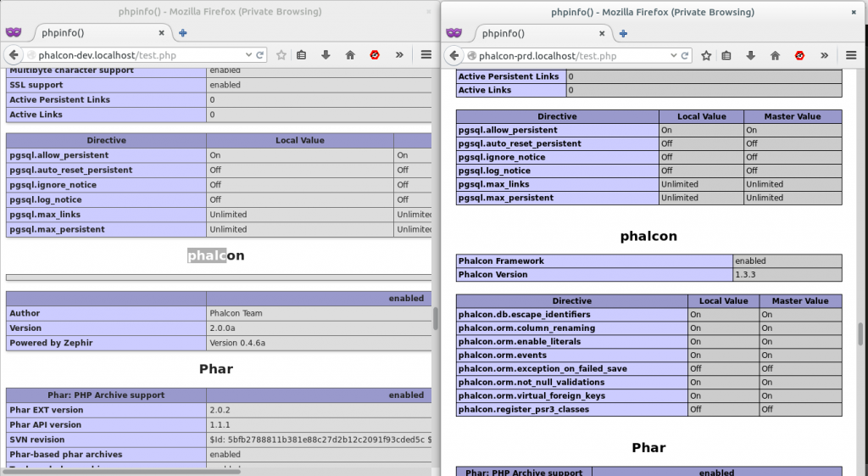The height and width of the screenshot is (476, 868).
Task: Click the vertical scrollbar thumb in phalcon-prd window
Action: [x=860, y=333]
